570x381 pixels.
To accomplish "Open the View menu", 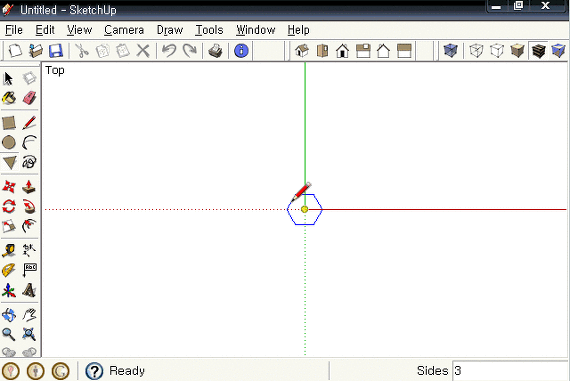I will click(80, 30).
